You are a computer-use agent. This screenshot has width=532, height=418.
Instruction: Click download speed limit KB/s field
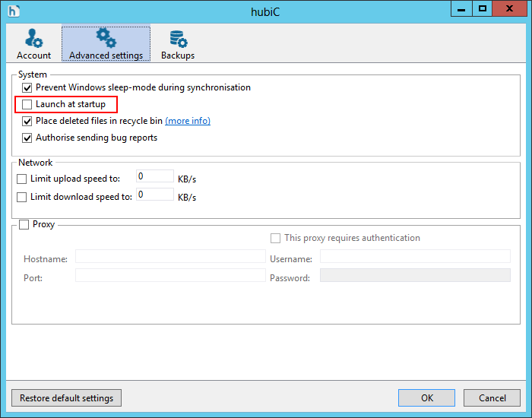[x=155, y=195]
